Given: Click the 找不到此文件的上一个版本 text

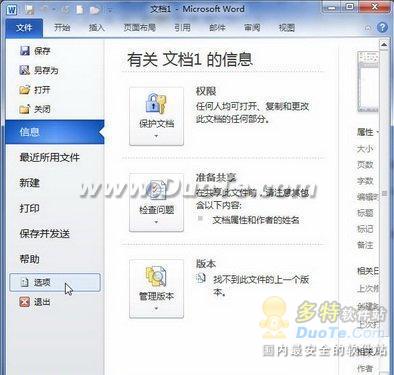Looking at the screenshot, I should point(261,286).
